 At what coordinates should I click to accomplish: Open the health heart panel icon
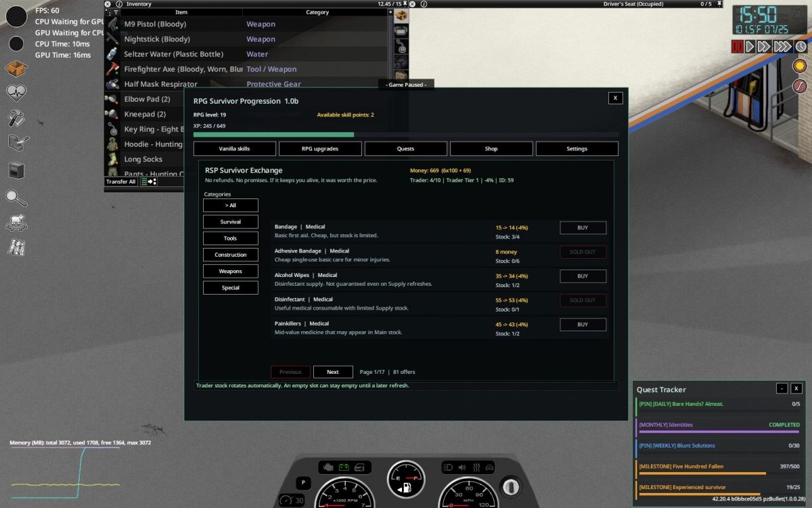[x=16, y=92]
